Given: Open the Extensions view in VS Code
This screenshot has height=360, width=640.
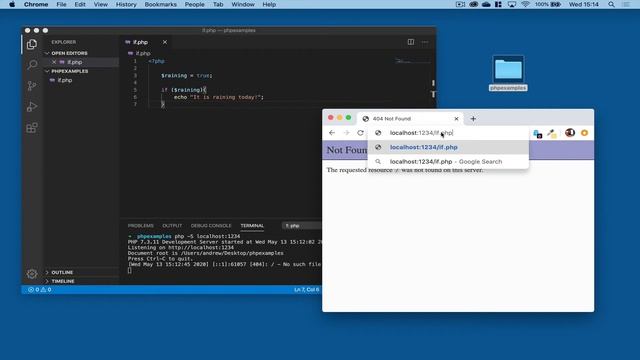Looking at the screenshot, I should pyautogui.click(x=32, y=128).
